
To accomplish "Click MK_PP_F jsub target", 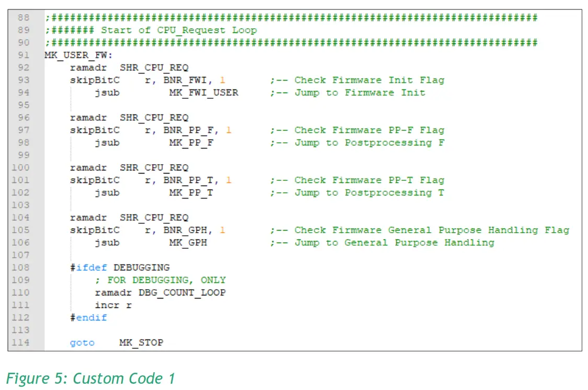I will pos(191,143).
